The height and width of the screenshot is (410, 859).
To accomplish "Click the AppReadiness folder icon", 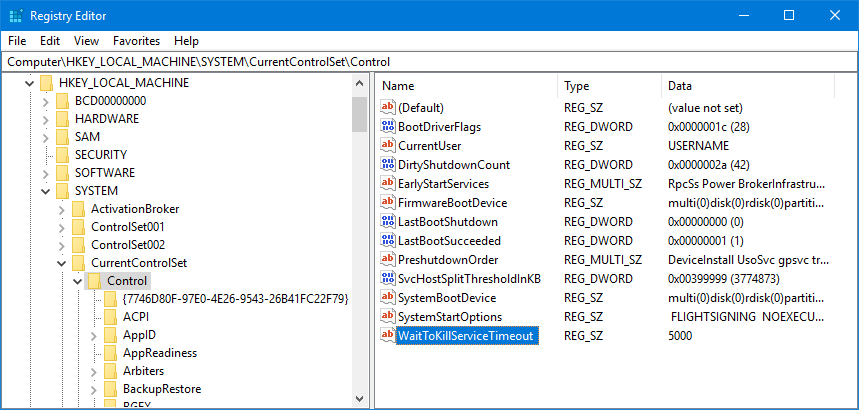I will point(111,353).
